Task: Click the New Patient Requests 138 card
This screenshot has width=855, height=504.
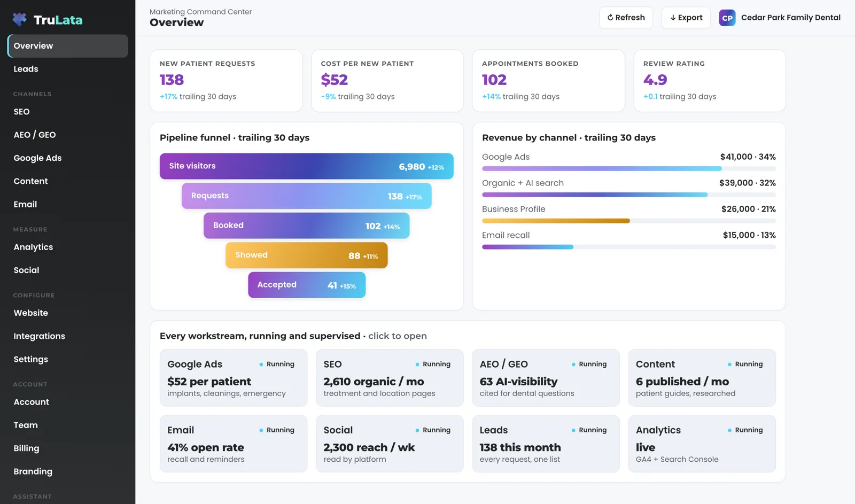Action: click(x=226, y=81)
